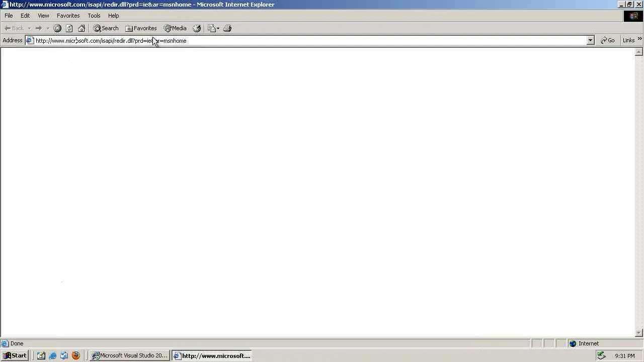Open the Mail button dropdown arrow
The height and width of the screenshot is (362, 644).
click(218, 28)
